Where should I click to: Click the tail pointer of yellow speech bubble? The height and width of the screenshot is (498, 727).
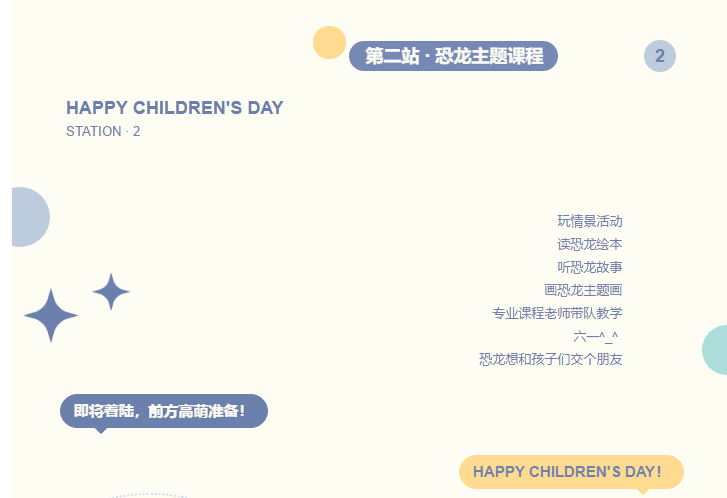tap(643, 492)
